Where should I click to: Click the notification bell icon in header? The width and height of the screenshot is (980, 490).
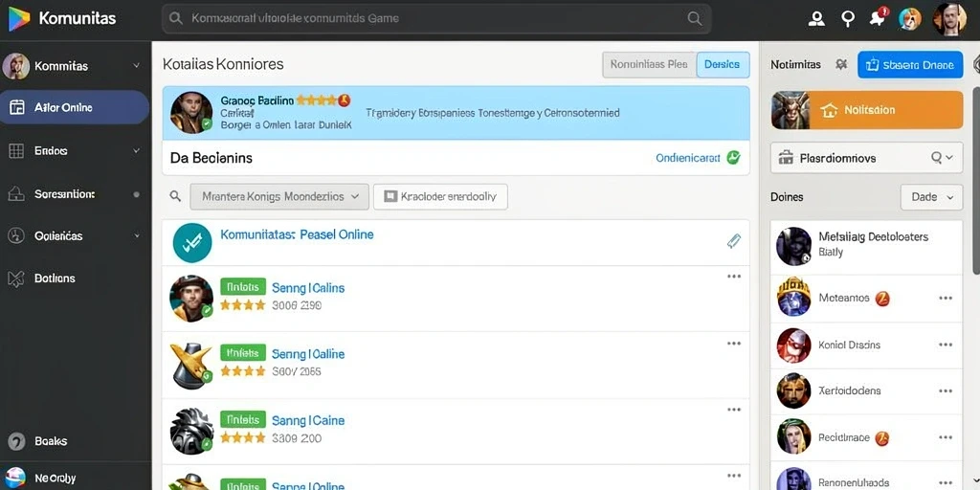tap(878, 18)
